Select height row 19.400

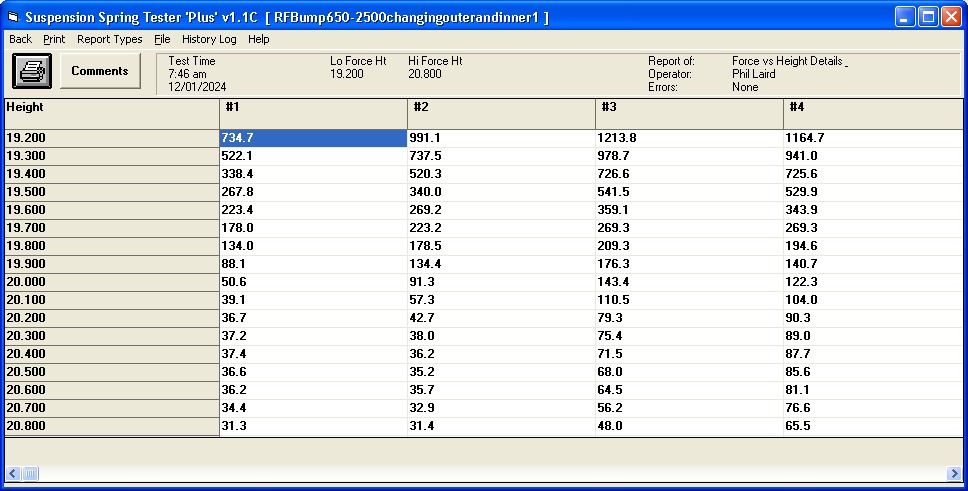[112, 174]
